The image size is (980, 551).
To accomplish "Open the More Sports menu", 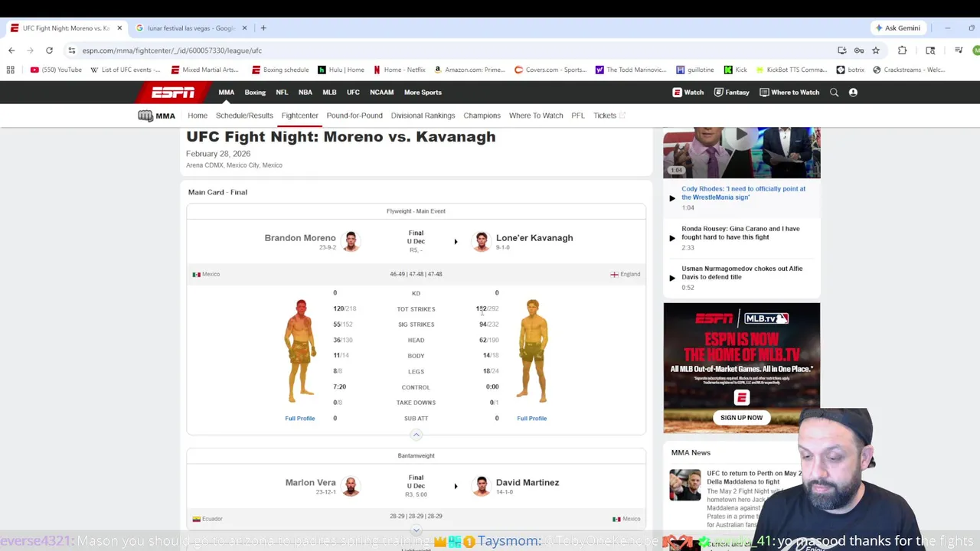I will click(423, 93).
